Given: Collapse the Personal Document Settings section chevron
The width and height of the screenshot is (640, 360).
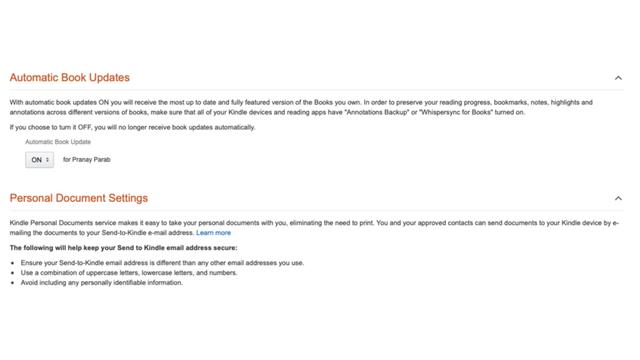Looking at the screenshot, I should pyautogui.click(x=618, y=198).
